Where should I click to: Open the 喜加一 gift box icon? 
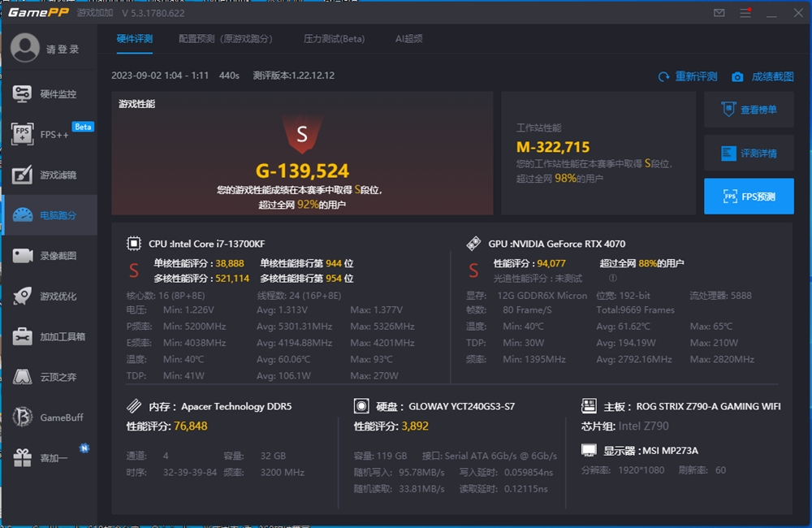pos(22,457)
